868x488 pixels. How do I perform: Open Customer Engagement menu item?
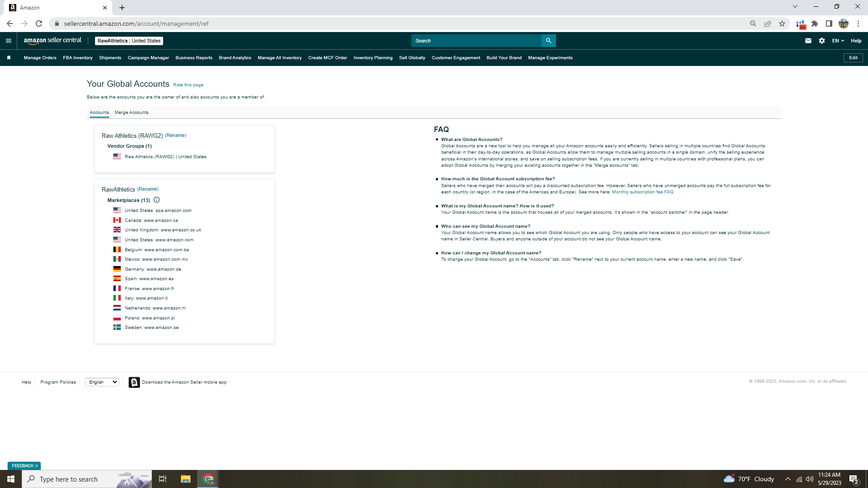[456, 58]
